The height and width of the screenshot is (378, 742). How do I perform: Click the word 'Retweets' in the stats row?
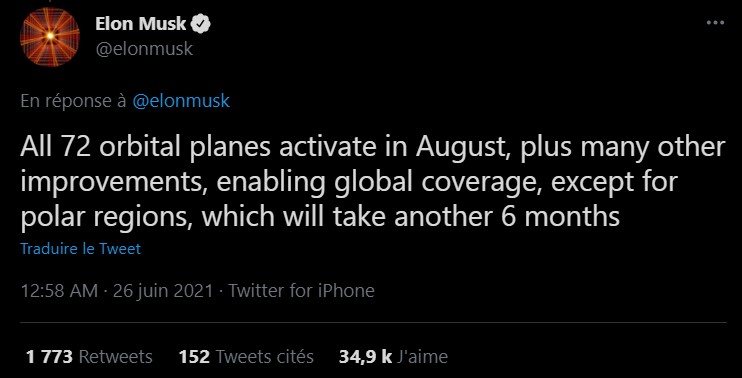[x=115, y=356]
